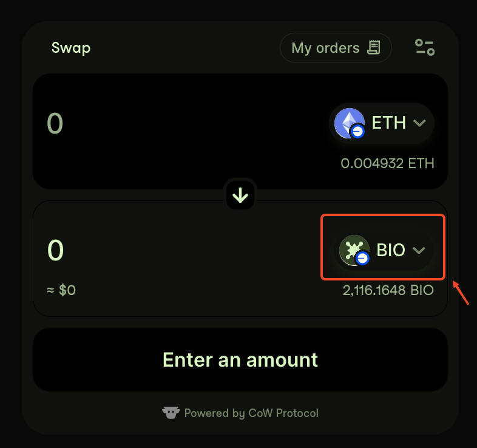Expand the chevron next to ETH
The width and height of the screenshot is (477, 448).
pos(419,123)
